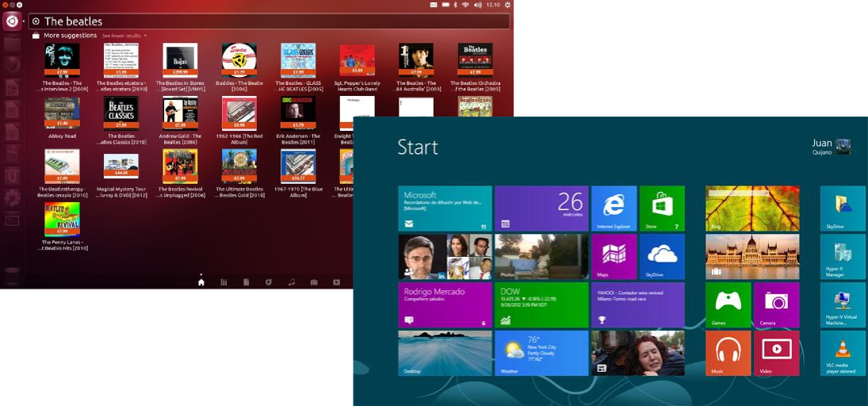Open the Microsoft Mail tile
This screenshot has width=868, height=406.
click(445, 209)
